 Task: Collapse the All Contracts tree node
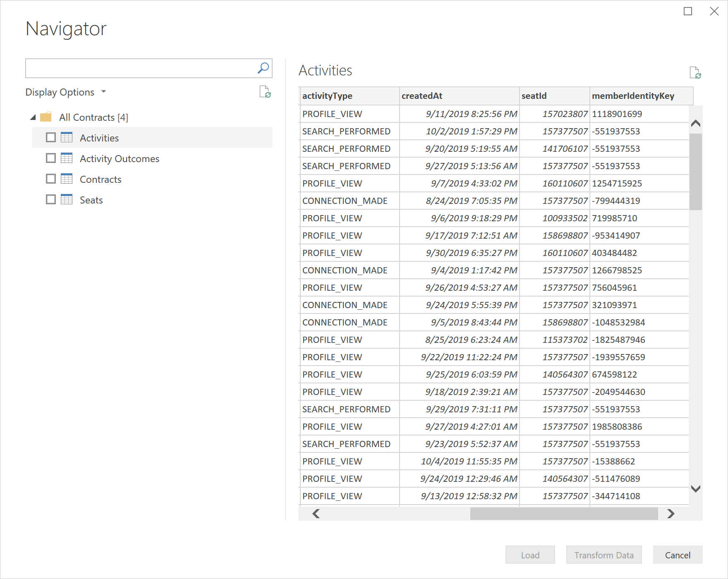(33, 117)
